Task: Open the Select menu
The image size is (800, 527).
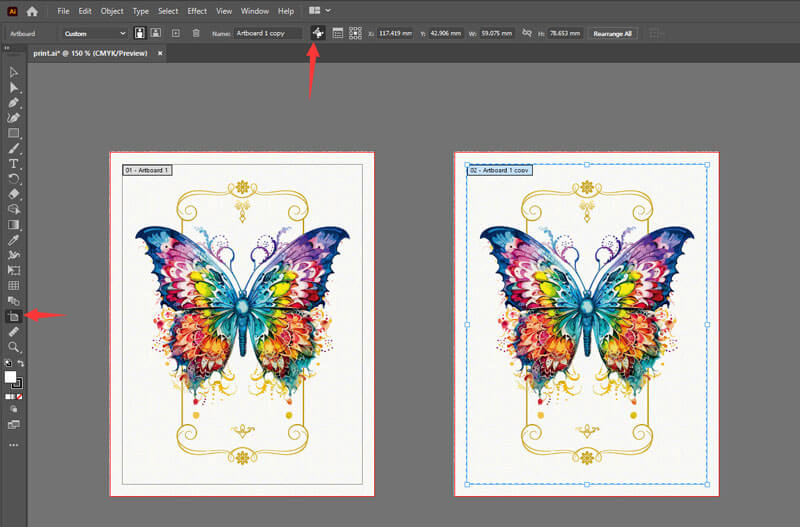Action: [x=168, y=11]
